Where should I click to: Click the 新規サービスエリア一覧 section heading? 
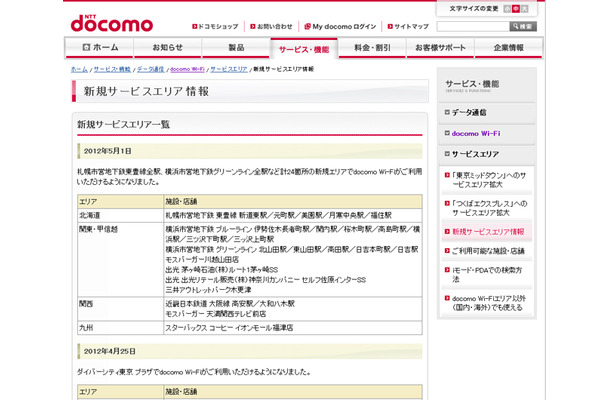[123, 125]
